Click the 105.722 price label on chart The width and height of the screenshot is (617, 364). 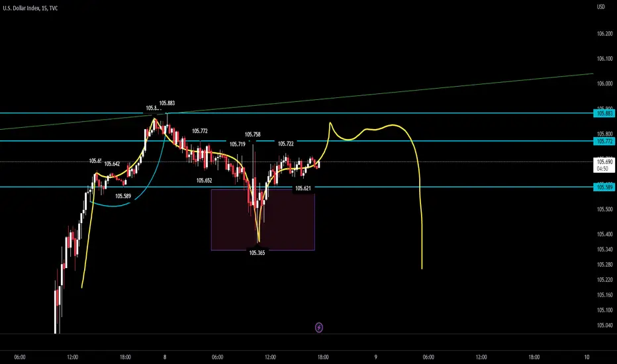coord(286,144)
